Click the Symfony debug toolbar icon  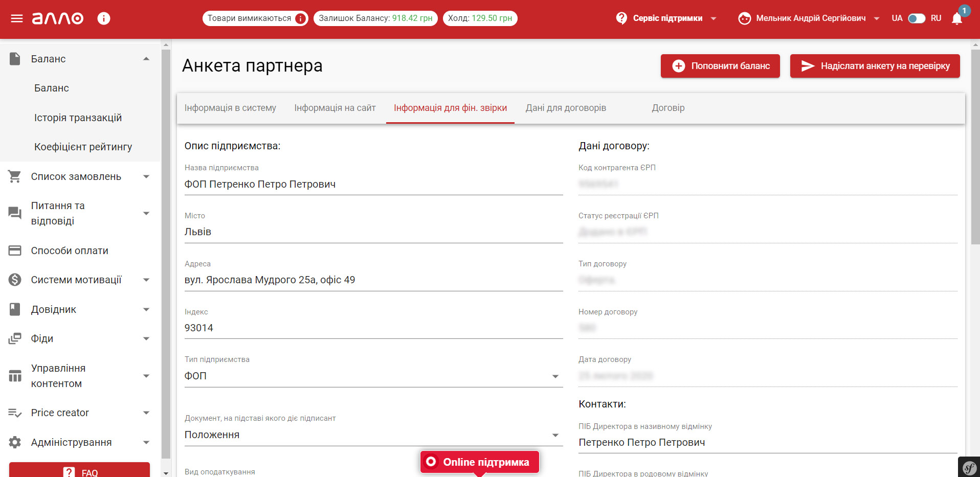point(969,467)
